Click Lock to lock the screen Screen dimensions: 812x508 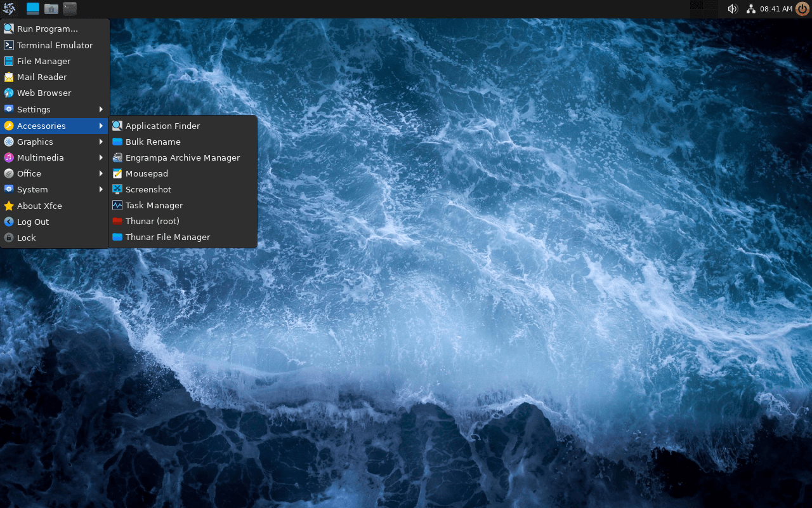click(x=27, y=237)
